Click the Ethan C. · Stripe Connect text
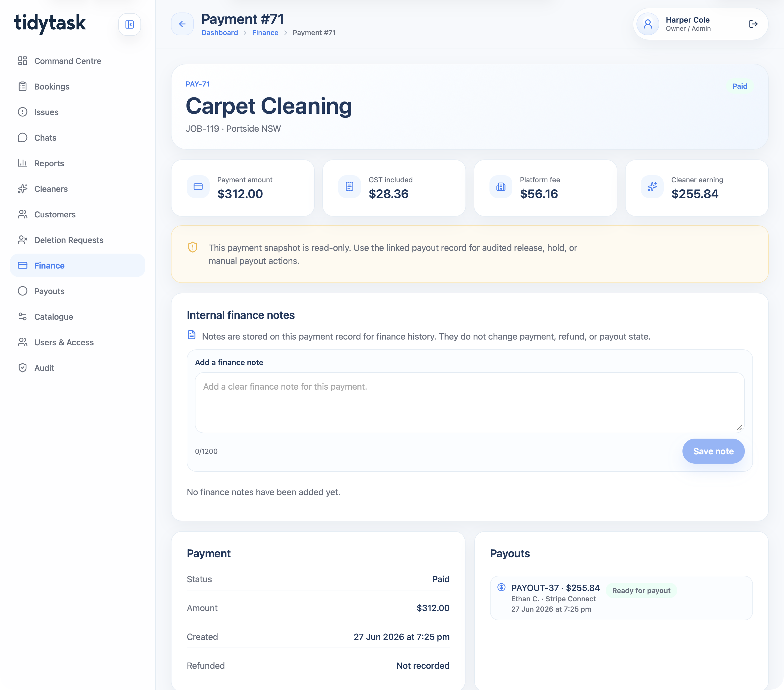784x690 pixels. (x=553, y=599)
